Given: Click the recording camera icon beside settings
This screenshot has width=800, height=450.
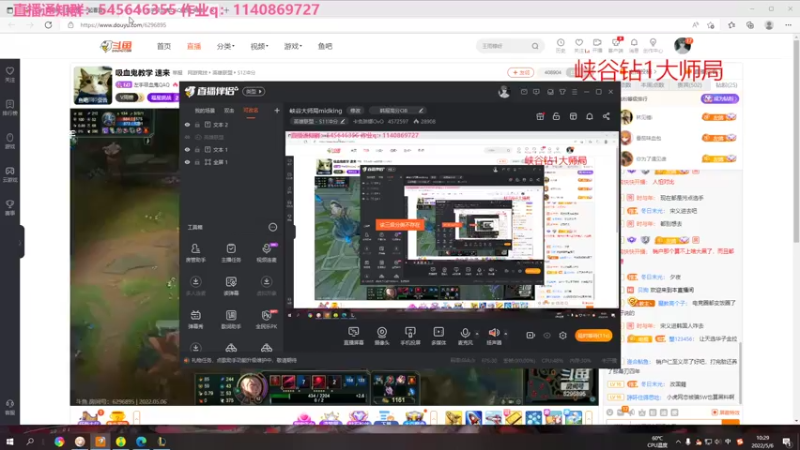Looking at the screenshot, I should coord(531,336).
